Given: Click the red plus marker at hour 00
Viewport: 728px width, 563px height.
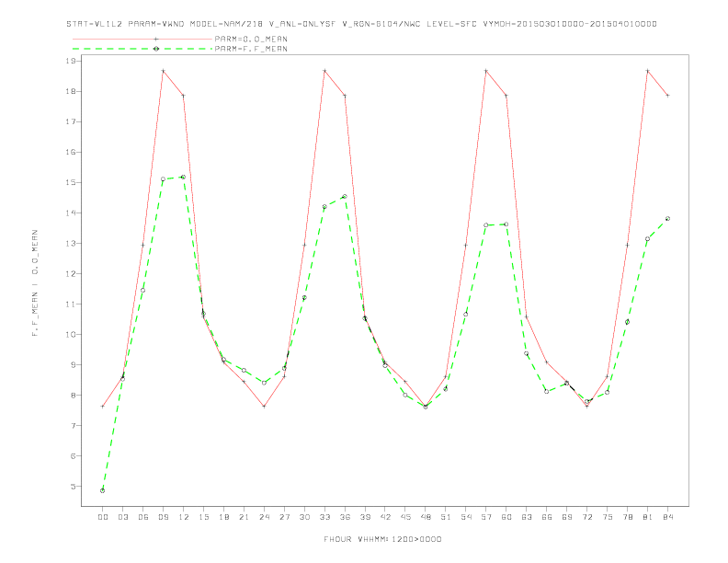Looking at the screenshot, I should click(x=103, y=406).
